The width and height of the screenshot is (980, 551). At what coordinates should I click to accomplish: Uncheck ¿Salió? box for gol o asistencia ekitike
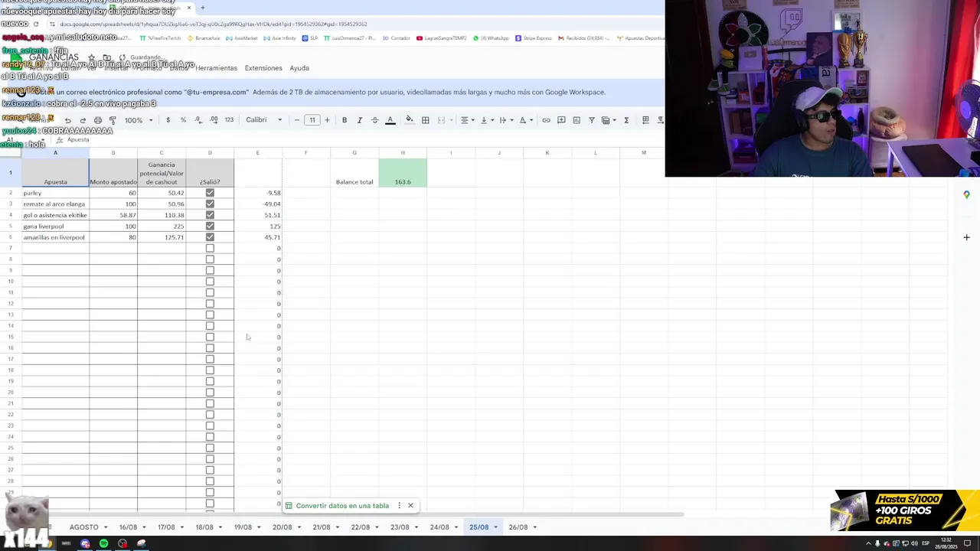pyautogui.click(x=210, y=215)
